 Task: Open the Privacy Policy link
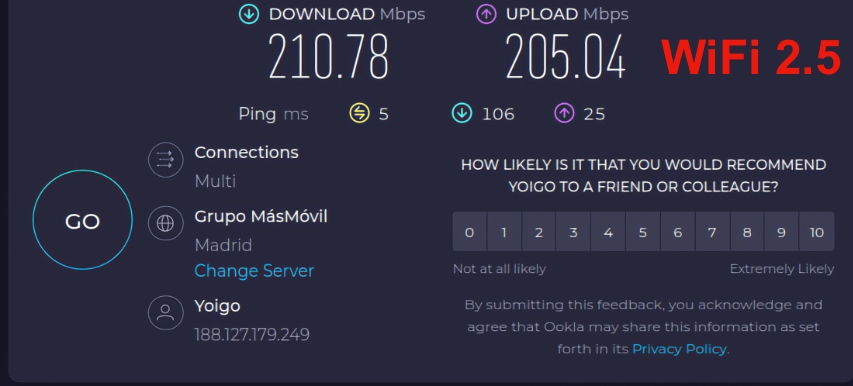coord(679,349)
